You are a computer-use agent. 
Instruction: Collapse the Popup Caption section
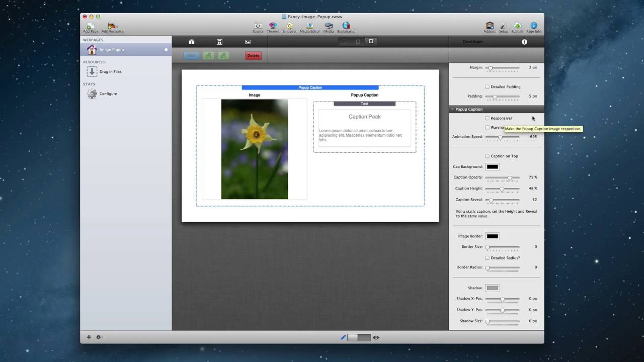(x=452, y=109)
